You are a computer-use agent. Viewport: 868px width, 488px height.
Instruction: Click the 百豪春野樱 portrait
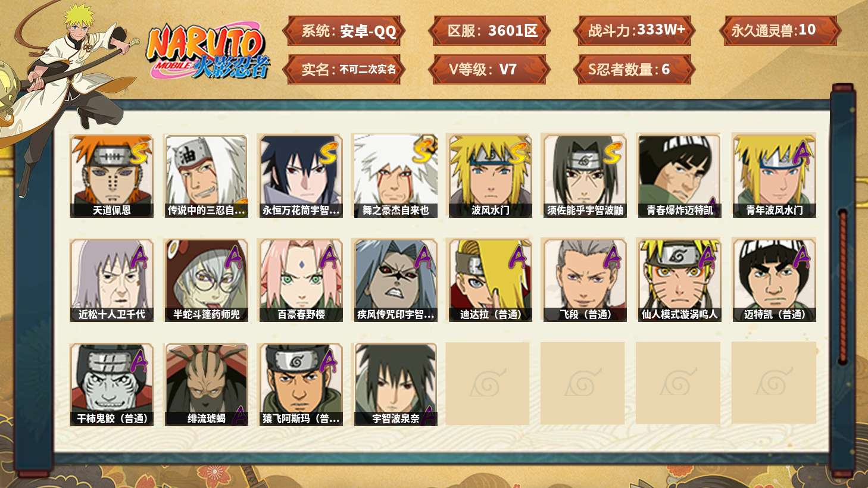[301, 280]
